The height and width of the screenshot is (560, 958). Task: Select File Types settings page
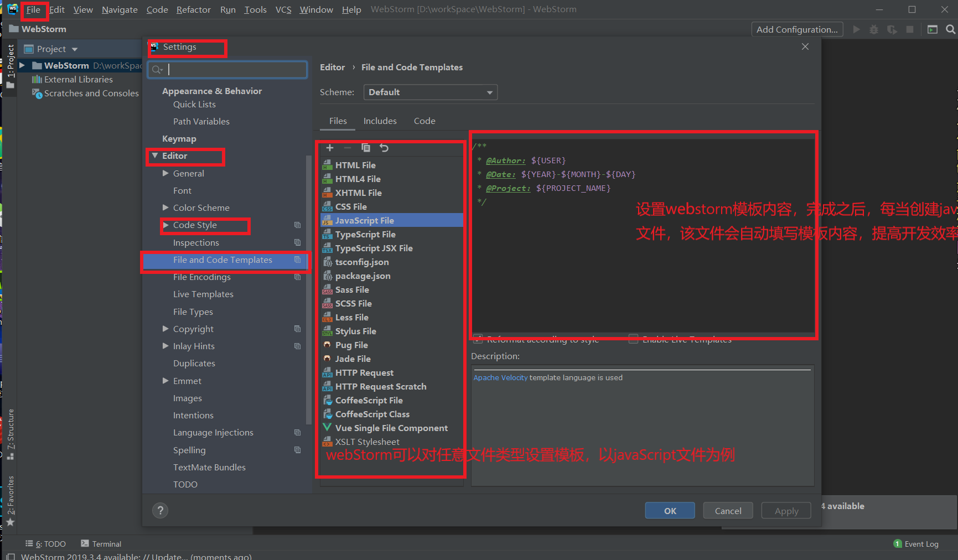click(193, 312)
